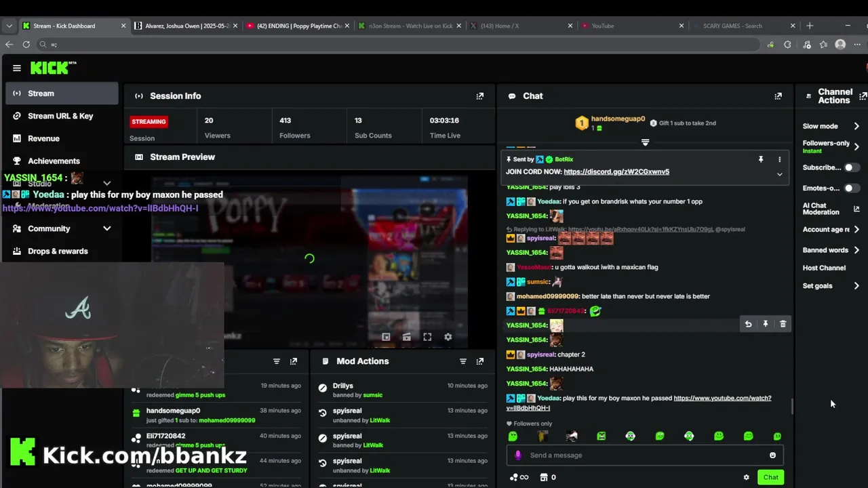Pop out the Channel Actions panel

coord(863,96)
